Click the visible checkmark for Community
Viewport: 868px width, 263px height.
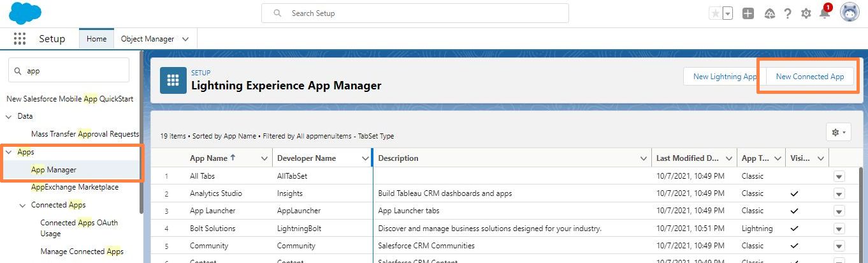point(795,246)
